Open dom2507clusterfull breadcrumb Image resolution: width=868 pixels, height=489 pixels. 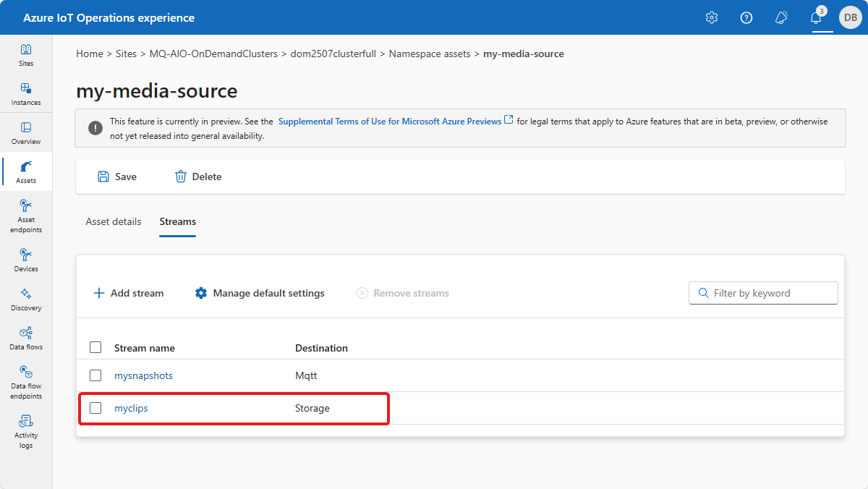(x=333, y=54)
